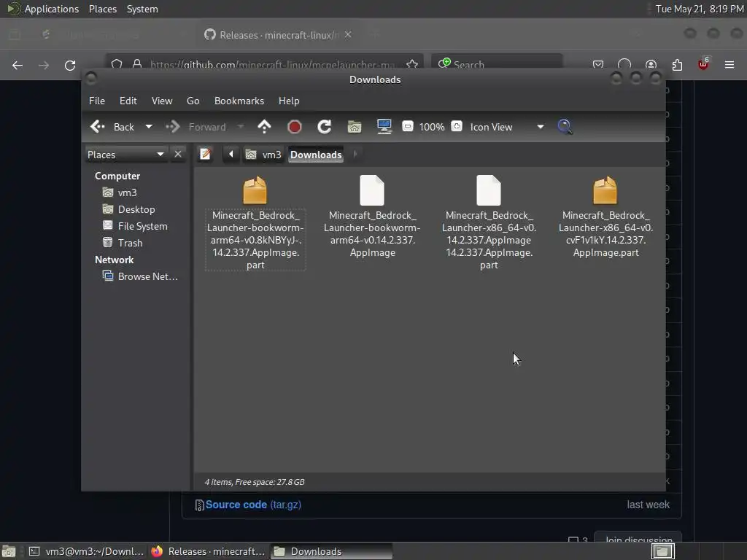Go up to the parent folder
This screenshot has height=560, width=747.
point(264,127)
